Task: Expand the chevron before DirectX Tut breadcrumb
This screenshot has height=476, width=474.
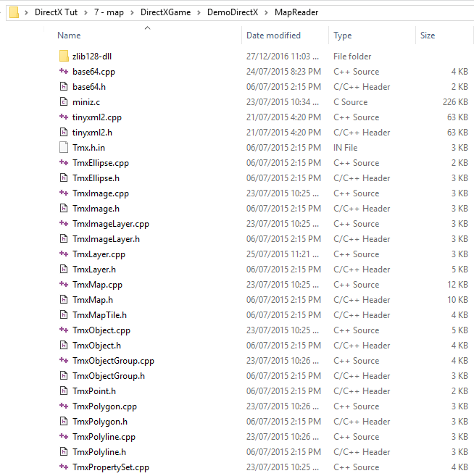Action: click(26, 12)
